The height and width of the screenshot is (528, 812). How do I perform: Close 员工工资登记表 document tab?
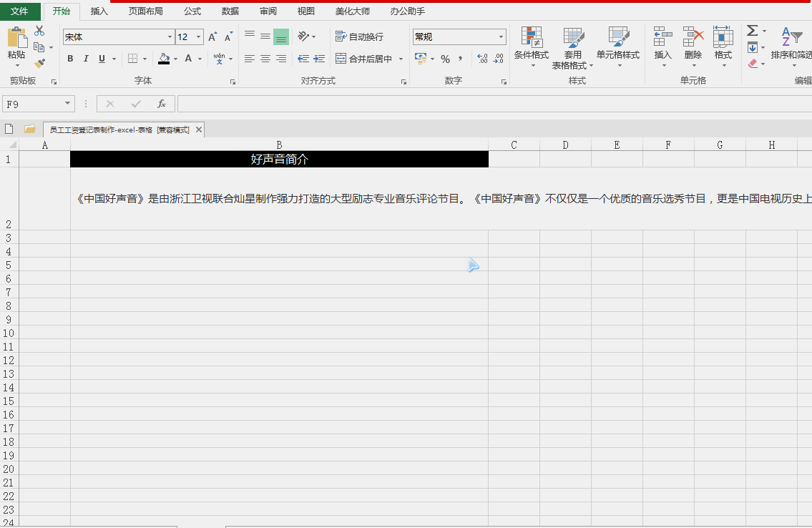pos(199,129)
